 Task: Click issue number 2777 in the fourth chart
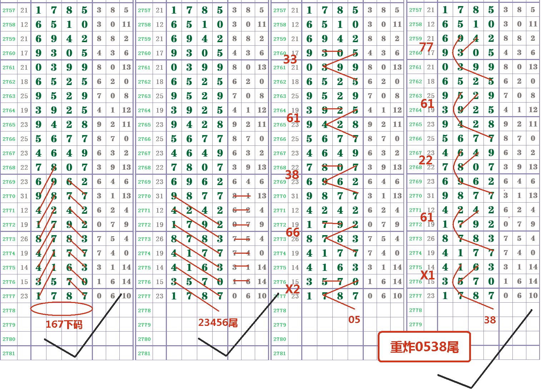pyautogui.click(x=416, y=296)
